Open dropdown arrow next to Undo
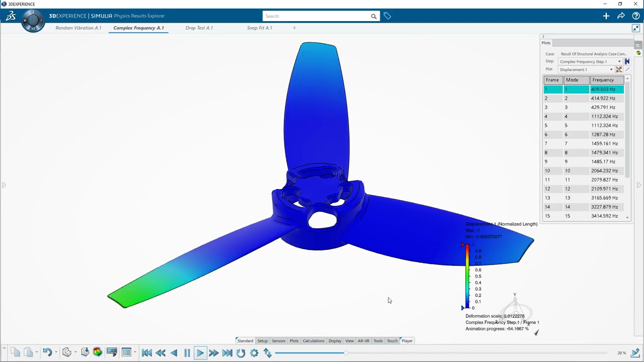Screen dimensions: 644x362 pyautogui.click(x=56, y=352)
